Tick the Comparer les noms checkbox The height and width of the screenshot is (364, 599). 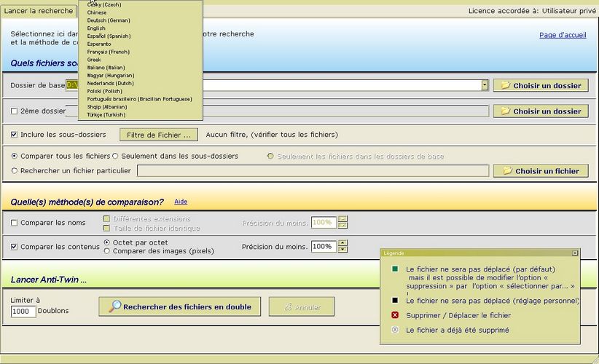click(x=15, y=223)
